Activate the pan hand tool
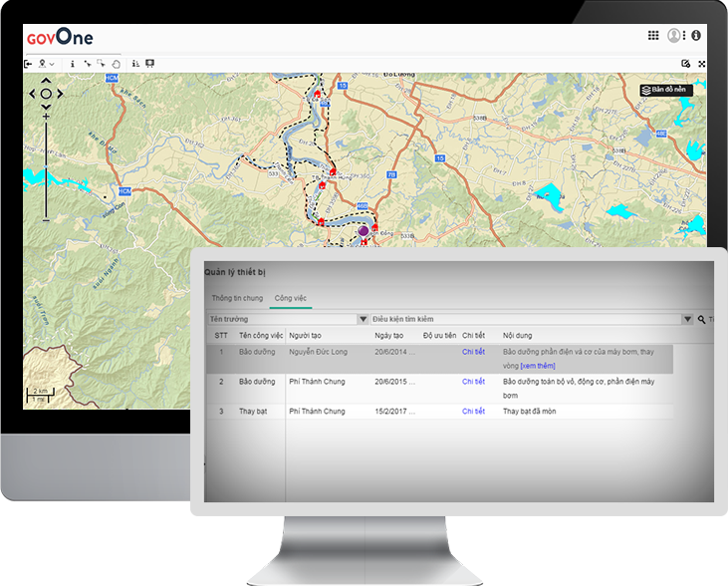728x587 pixels. 116,64
